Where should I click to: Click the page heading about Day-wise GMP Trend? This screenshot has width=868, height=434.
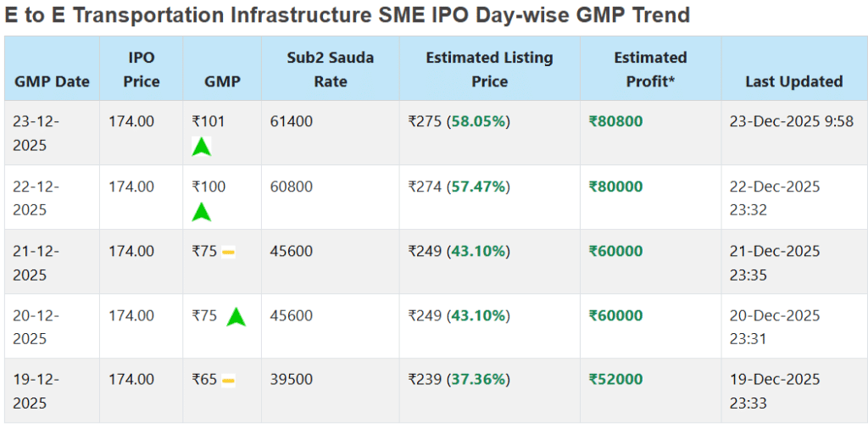[x=347, y=14]
